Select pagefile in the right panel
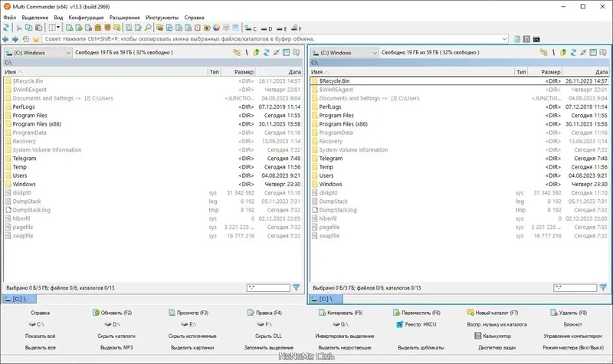Viewport: 613px width, 364px height. [x=459, y=227]
